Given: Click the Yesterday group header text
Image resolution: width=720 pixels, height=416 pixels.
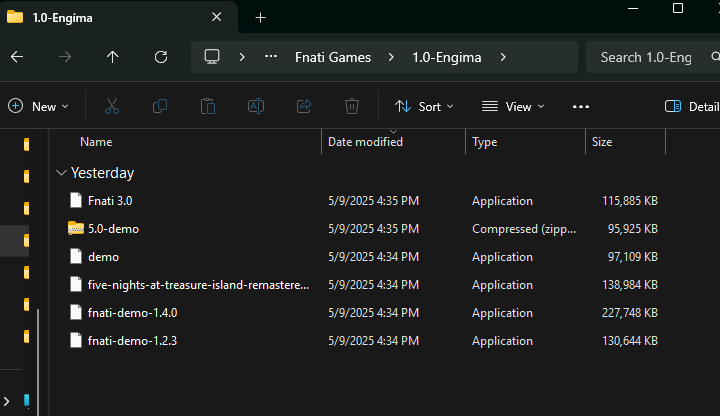Looking at the screenshot, I should (x=102, y=173).
